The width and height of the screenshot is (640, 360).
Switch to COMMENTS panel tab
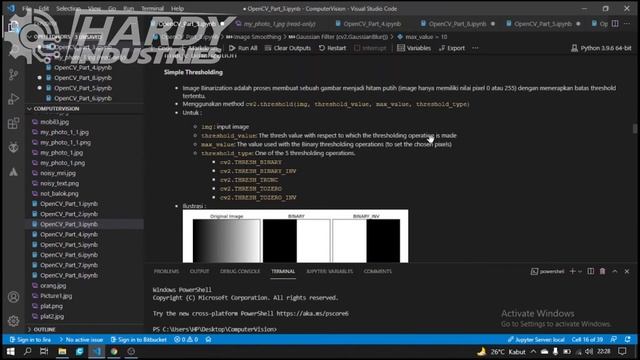click(x=378, y=271)
